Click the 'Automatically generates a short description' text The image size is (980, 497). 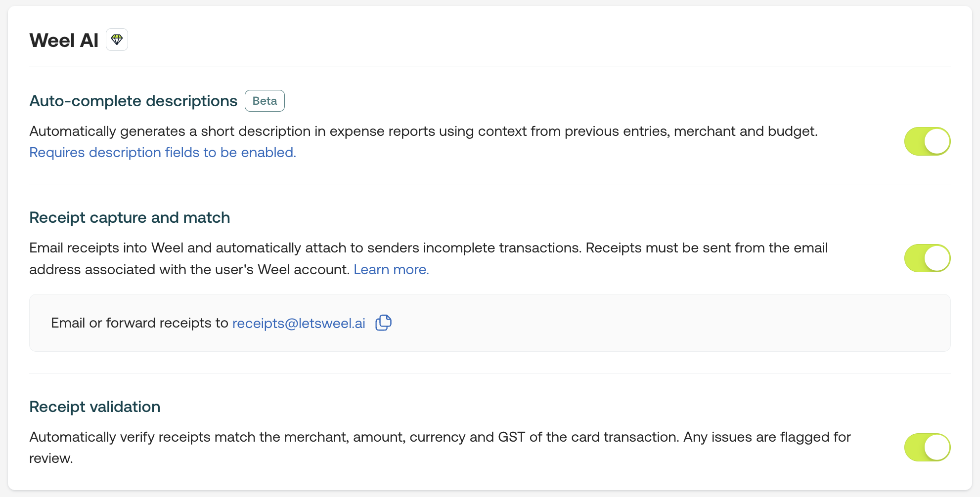click(x=423, y=131)
